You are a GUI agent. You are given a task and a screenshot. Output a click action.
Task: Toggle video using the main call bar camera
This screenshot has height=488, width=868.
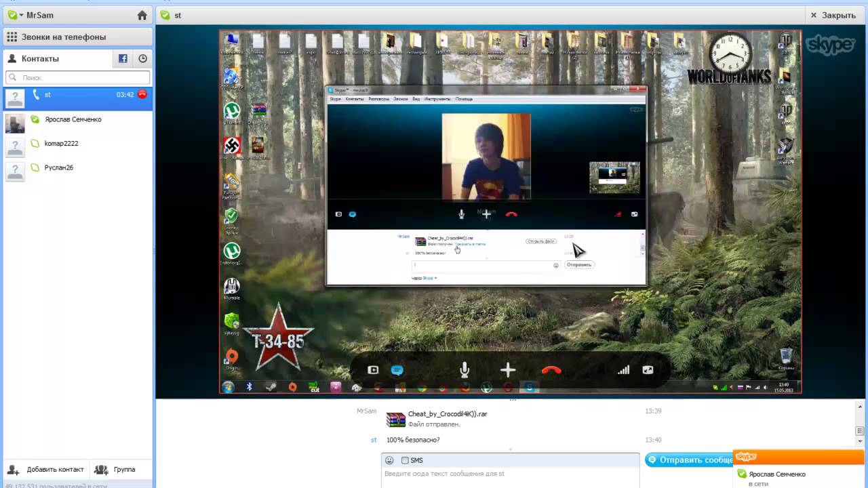(373, 370)
